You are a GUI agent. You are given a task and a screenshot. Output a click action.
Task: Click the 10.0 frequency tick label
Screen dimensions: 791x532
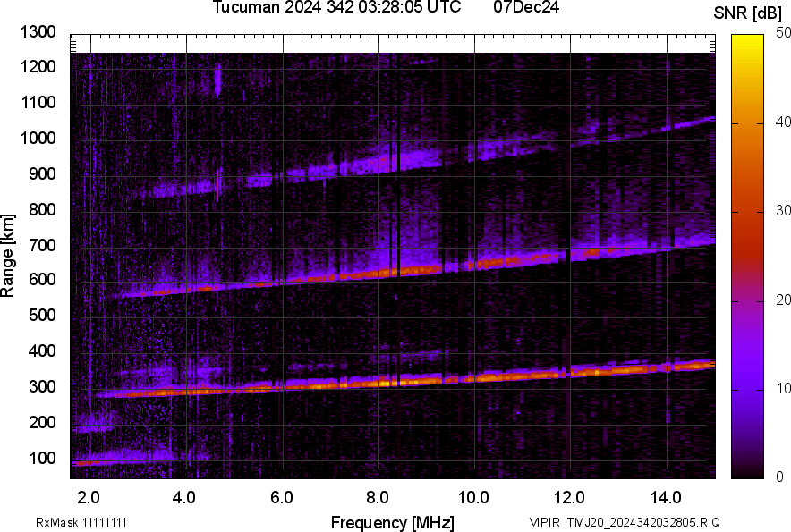pos(473,498)
